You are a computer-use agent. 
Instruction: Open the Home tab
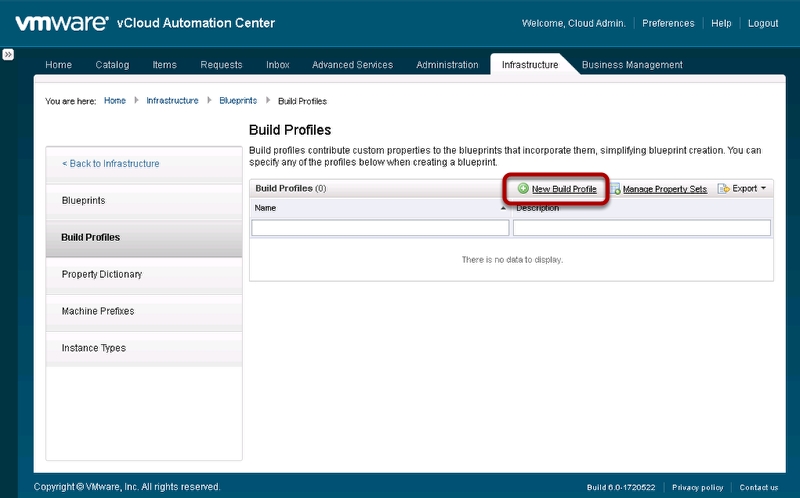[58, 65]
